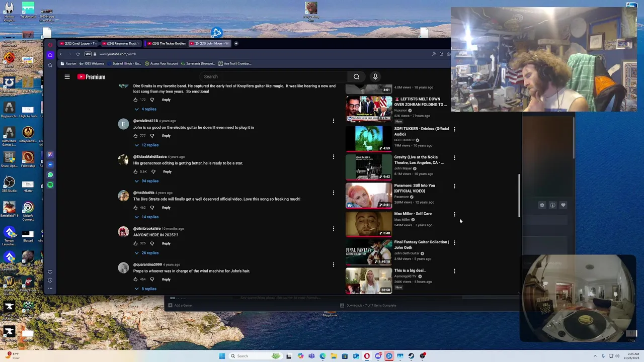This screenshot has height=362, width=644.
Task: Dislike the comment by @ernielim4118
Action: coord(152,136)
